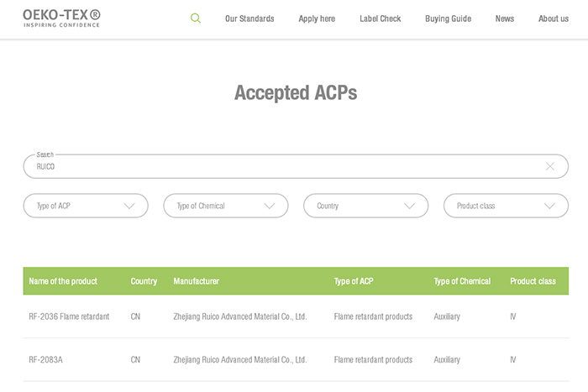Clear the search field with the X icon
The image size is (588, 392).
tap(550, 166)
